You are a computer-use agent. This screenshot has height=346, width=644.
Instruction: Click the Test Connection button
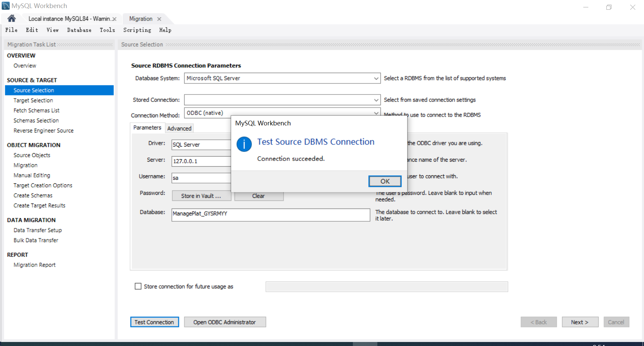[154, 322]
